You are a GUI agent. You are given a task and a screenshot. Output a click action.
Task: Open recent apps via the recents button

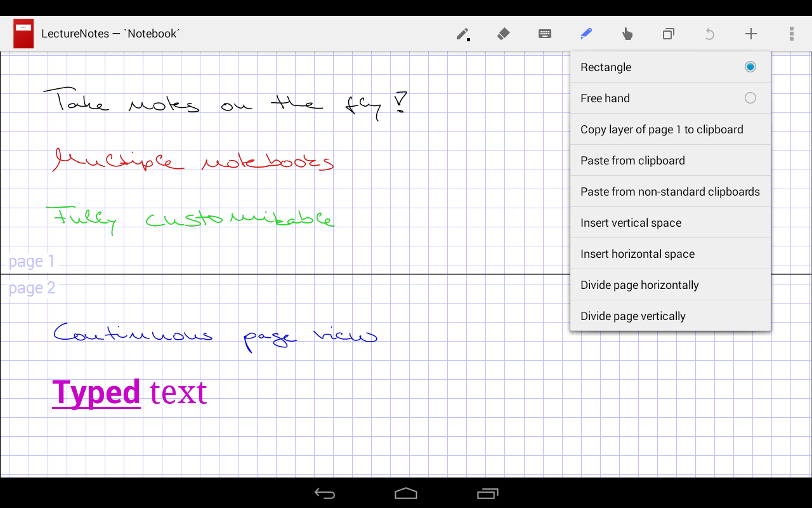[487, 493]
